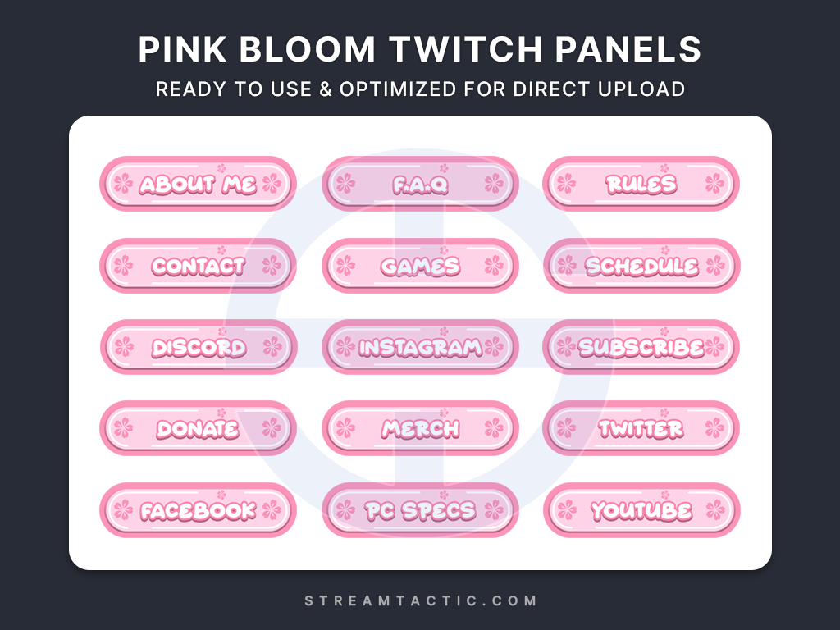Select the F.A.Q panel button
Viewport: 840px width, 630px height.
coord(420,184)
